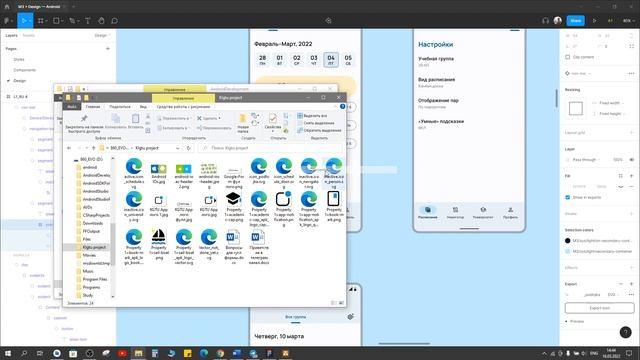
Task: Select the AndroidStudio folder in Explorer tree
Action: 95,191
